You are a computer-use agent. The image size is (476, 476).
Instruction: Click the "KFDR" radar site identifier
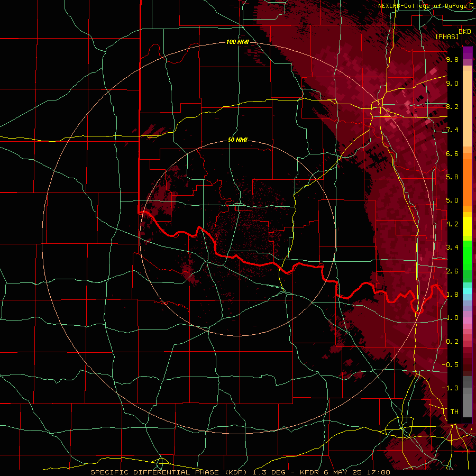309,472
